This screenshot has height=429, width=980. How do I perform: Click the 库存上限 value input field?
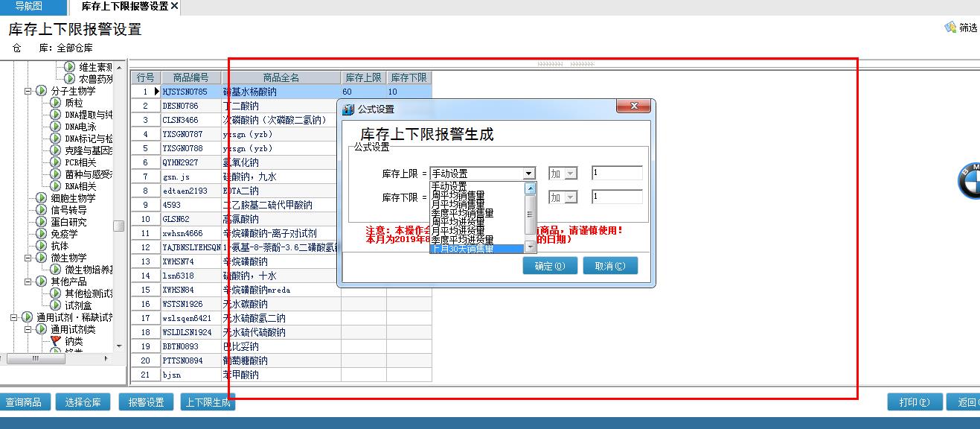coord(616,173)
